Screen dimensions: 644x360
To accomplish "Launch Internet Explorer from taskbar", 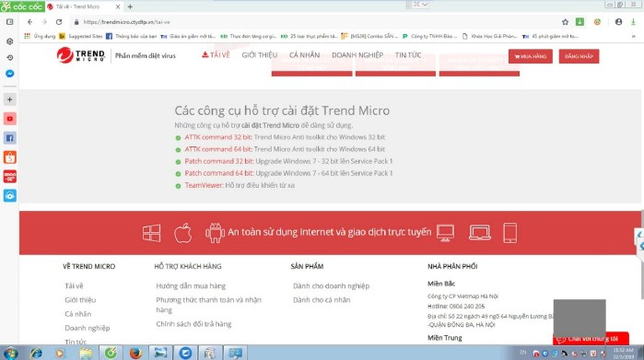I will [x=36, y=353].
